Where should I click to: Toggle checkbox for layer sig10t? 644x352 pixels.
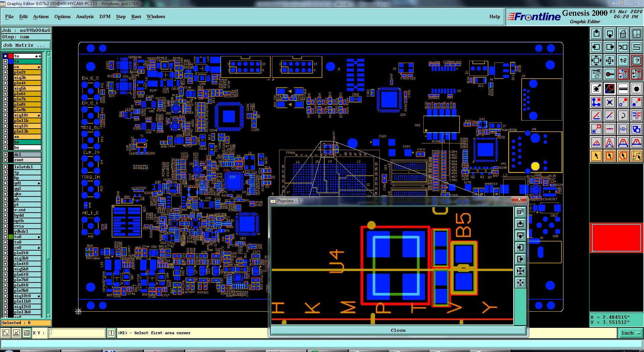click(5, 115)
